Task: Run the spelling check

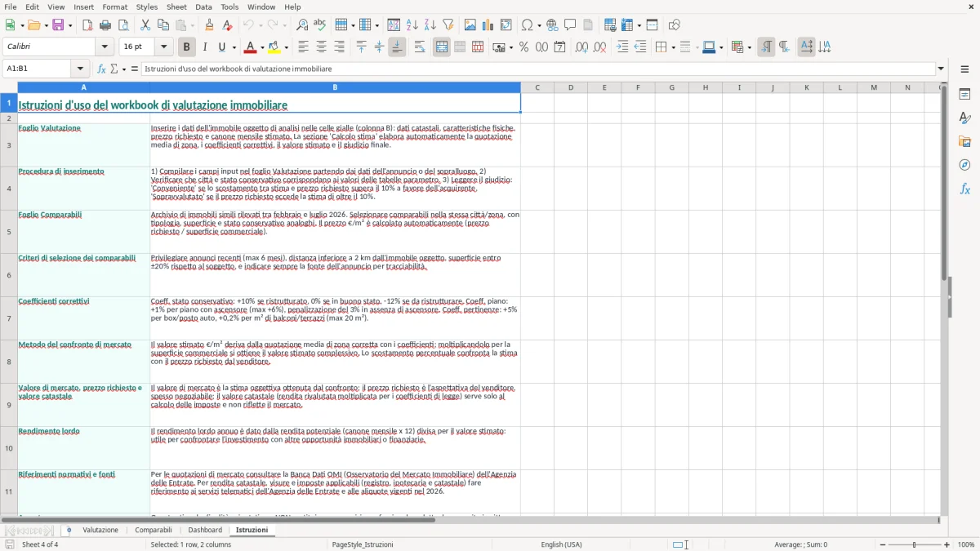Action: pos(320,25)
